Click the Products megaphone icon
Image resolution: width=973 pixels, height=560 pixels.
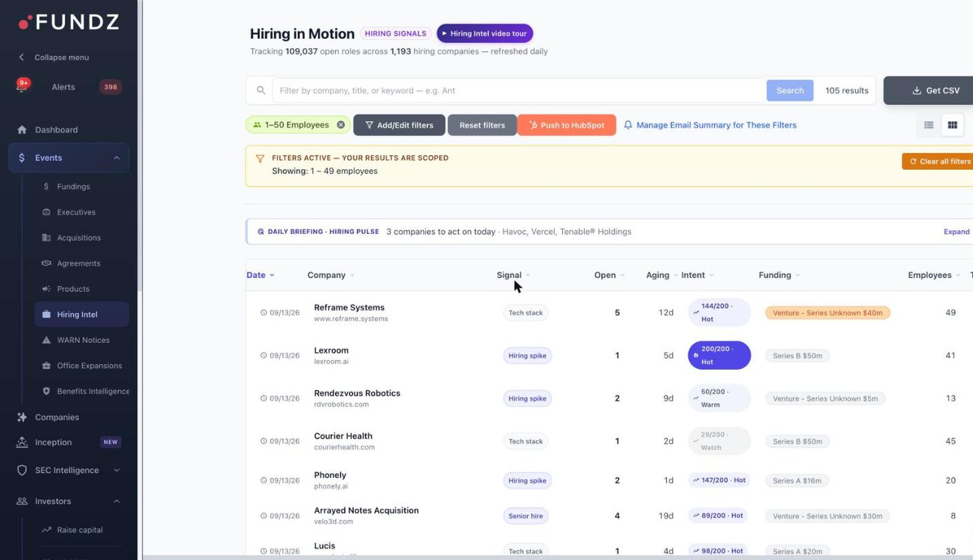[x=46, y=289]
